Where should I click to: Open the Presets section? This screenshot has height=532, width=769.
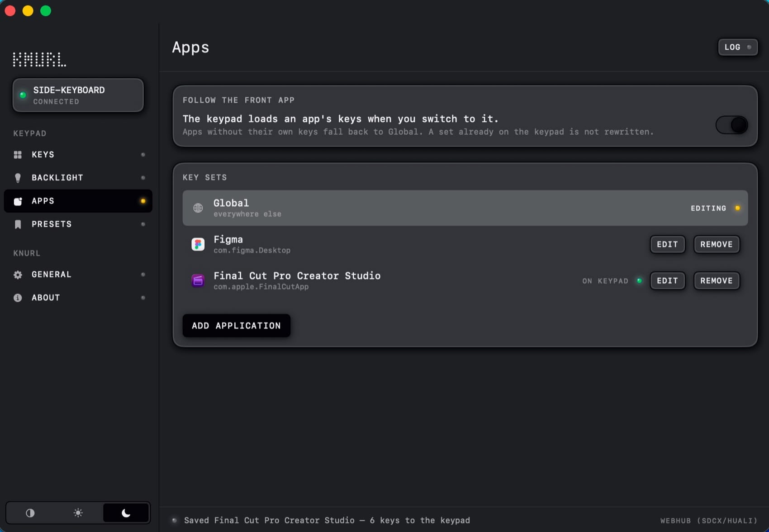click(78, 224)
